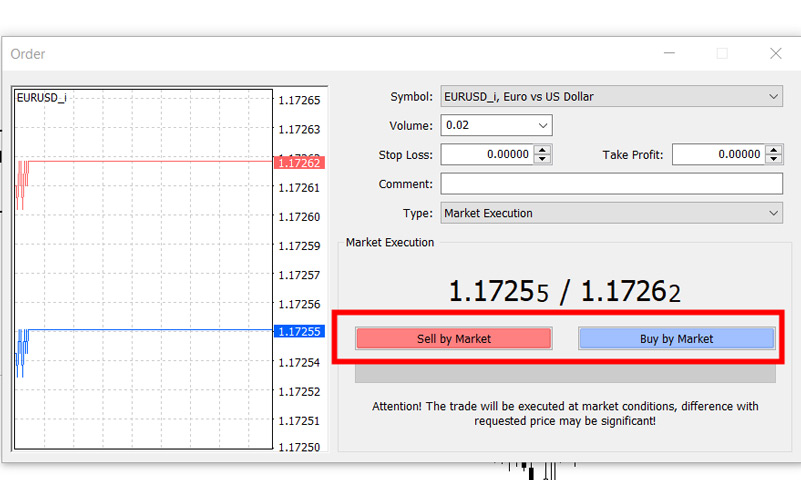Expand the Volume dropdown arrow

tap(543, 126)
